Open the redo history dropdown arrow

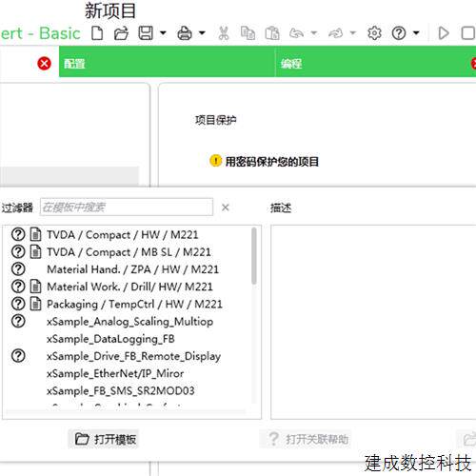point(353,32)
